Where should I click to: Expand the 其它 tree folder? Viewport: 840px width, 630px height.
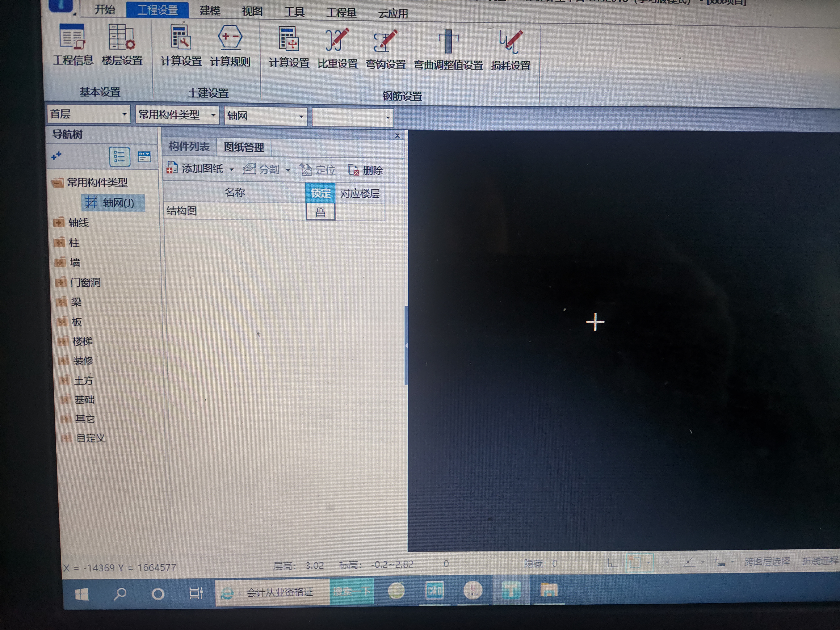pos(66,419)
